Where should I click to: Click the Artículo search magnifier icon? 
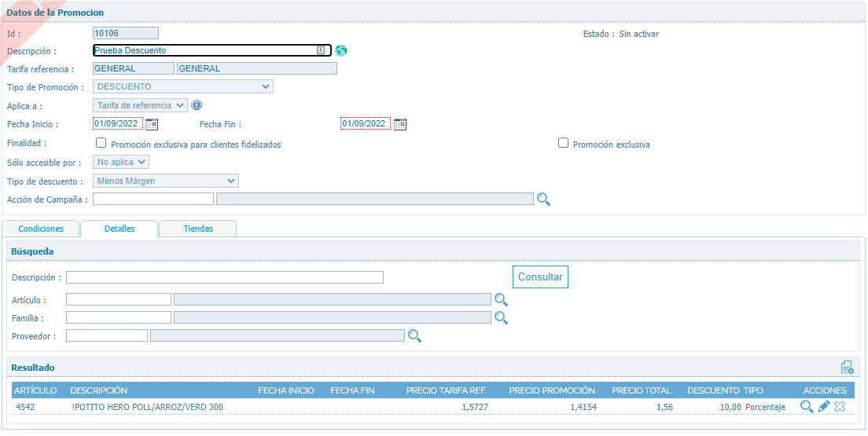[501, 299]
